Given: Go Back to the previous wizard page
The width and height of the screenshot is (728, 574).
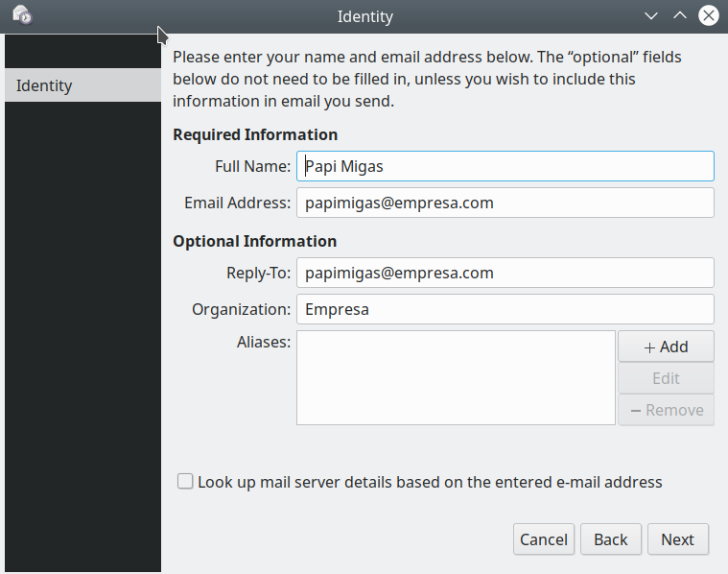Looking at the screenshot, I should coord(610,539).
